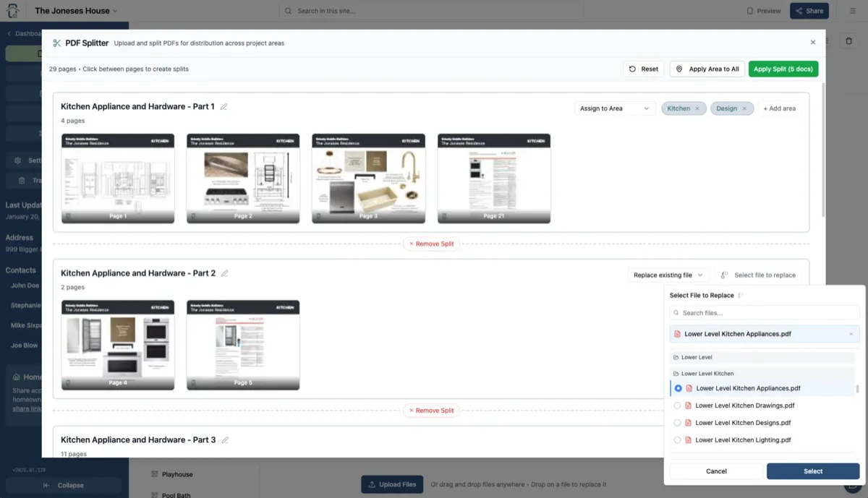Viewport: 868px width, 498px height.
Task: Remove the split below Part 1
Action: coord(432,244)
